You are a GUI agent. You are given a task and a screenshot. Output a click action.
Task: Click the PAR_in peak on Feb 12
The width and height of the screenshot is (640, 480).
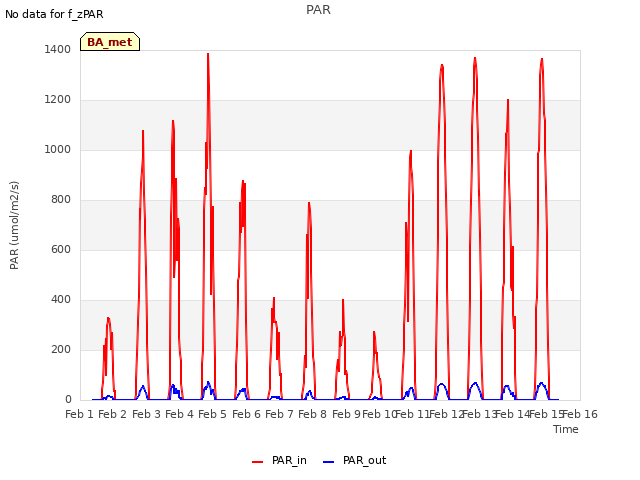pos(475,58)
